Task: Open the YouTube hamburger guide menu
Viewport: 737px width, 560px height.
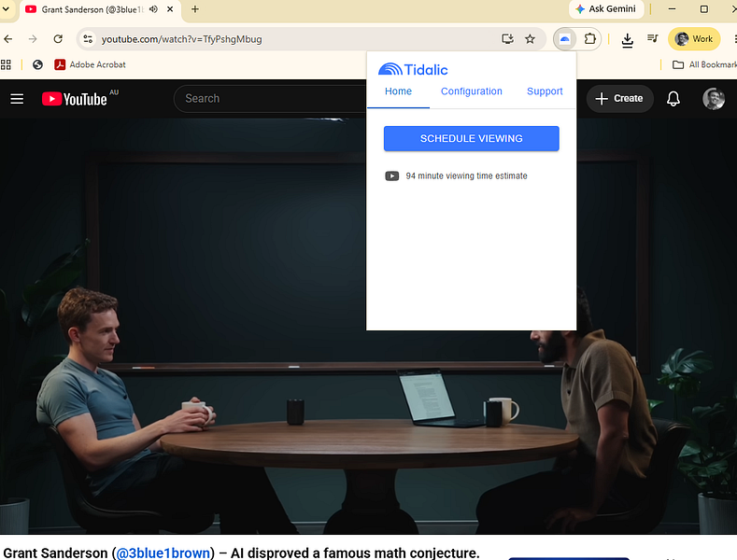Action: [17, 99]
